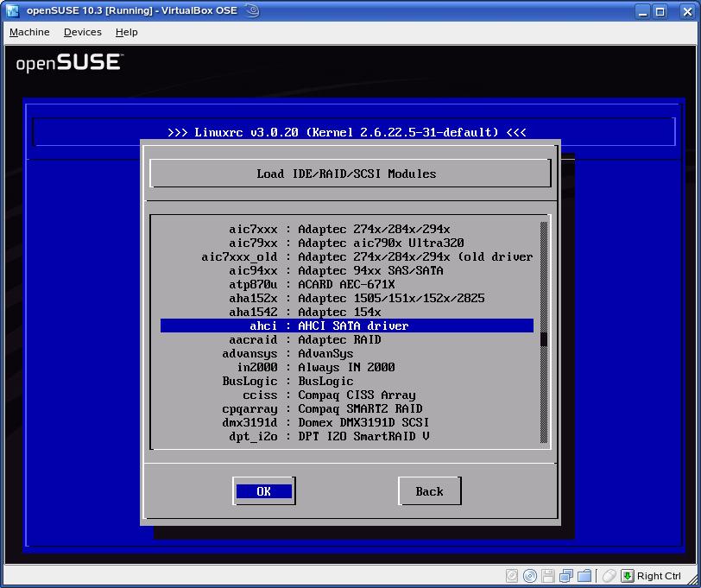The width and height of the screenshot is (701, 588).
Task: Click the Linuxrc v3.0.20 kernel header text
Action: pos(347,132)
